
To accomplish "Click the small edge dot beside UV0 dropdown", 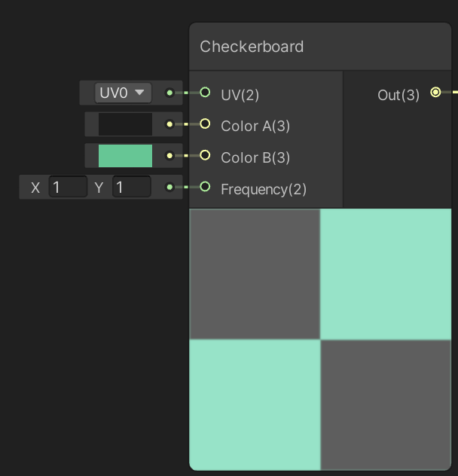I will point(169,93).
